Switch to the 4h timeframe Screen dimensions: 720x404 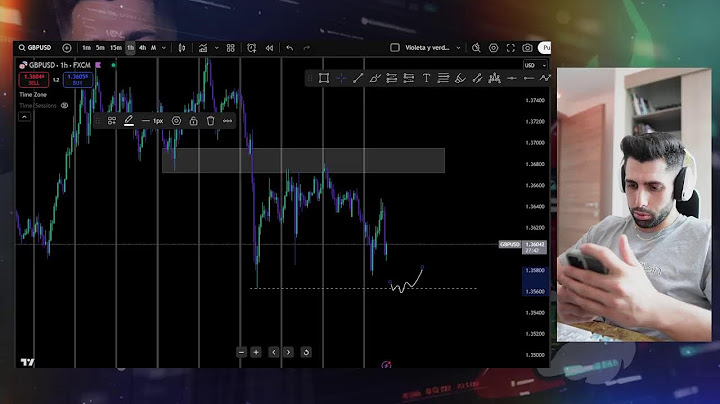(142, 48)
